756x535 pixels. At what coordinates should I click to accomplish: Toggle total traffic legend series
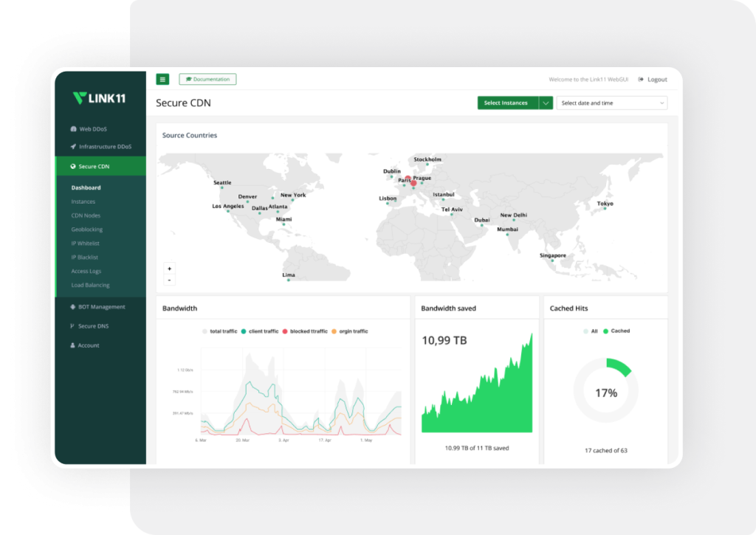[x=220, y=331]
